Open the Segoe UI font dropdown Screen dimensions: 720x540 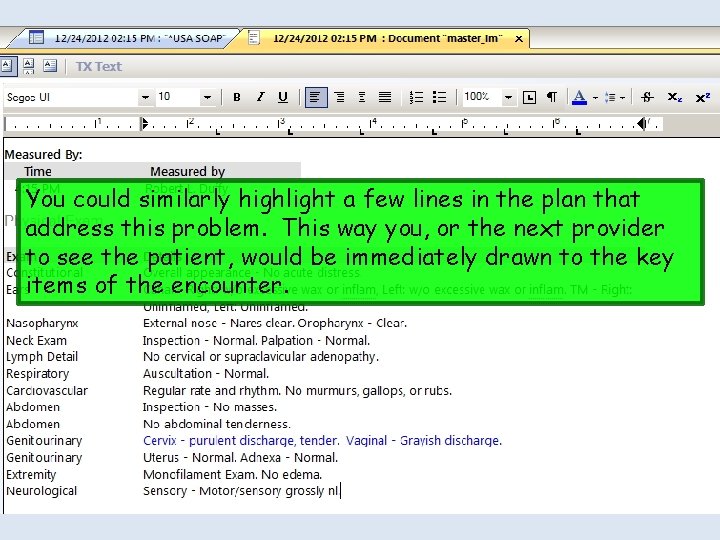point(145,97)
